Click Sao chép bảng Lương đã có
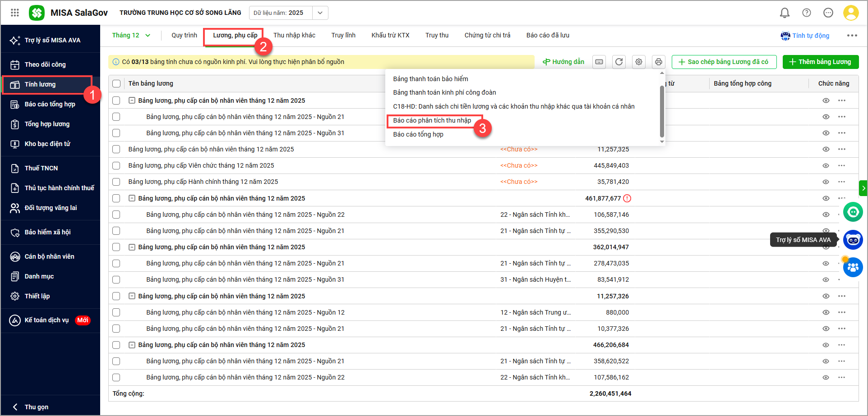868x416 pixels. [x=724, y=62]
